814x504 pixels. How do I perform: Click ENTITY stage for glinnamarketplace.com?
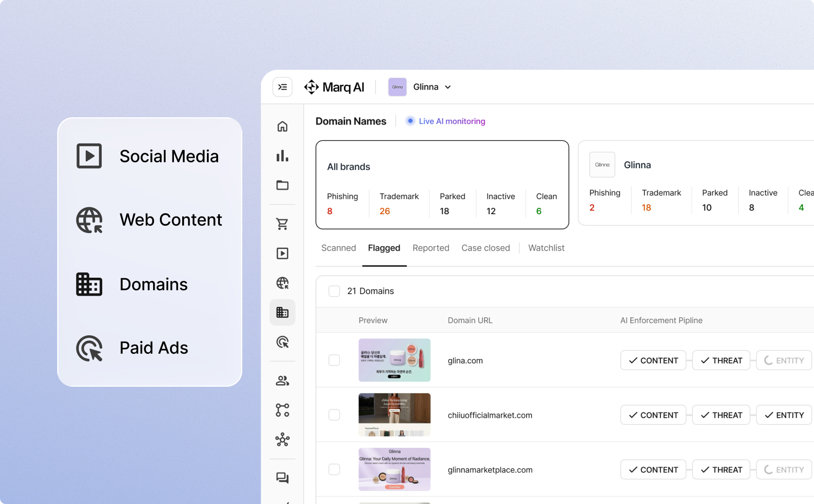(784, 470)
